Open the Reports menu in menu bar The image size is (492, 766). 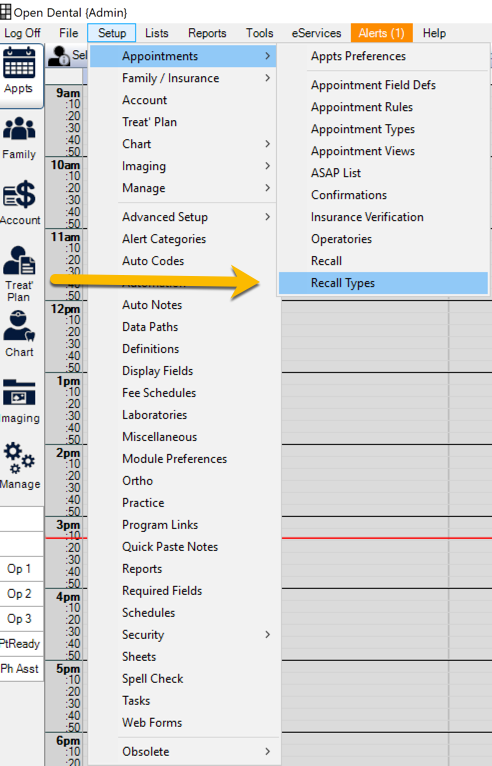(x=207, y=33)
